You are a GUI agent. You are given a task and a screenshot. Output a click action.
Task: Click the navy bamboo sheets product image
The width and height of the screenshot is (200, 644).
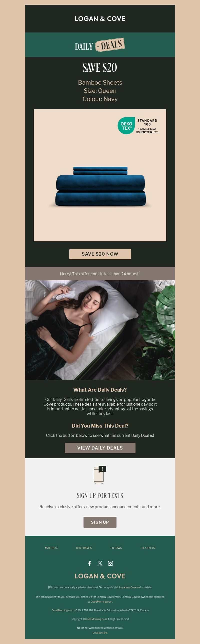coord(100,175)
